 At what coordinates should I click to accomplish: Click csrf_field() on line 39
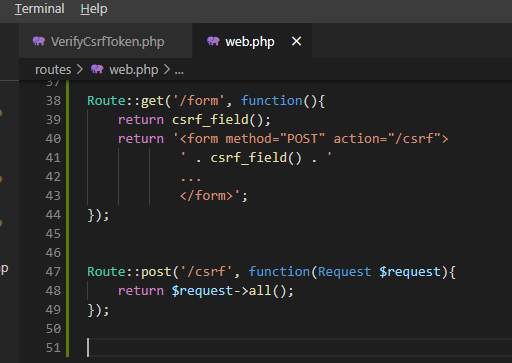[x=218, y=120]
